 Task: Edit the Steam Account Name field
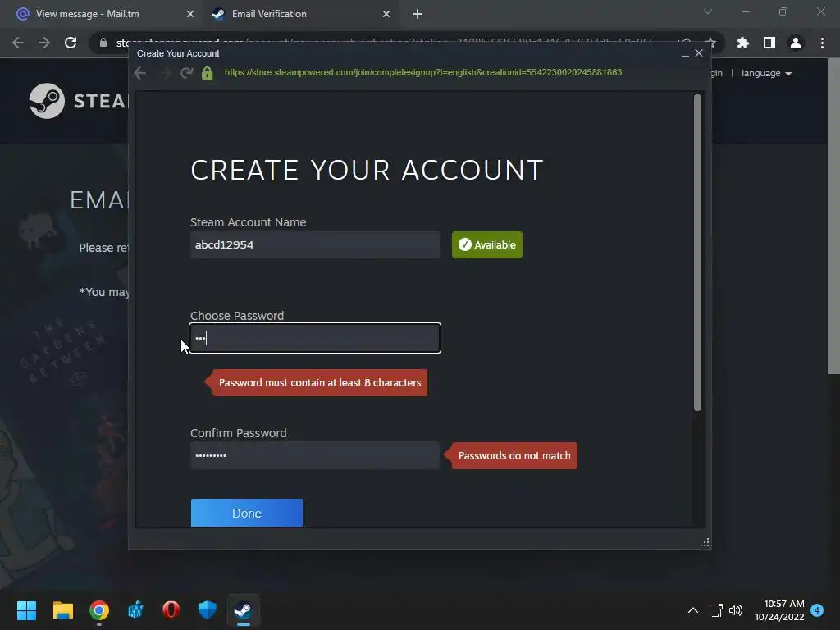point(315,244)
